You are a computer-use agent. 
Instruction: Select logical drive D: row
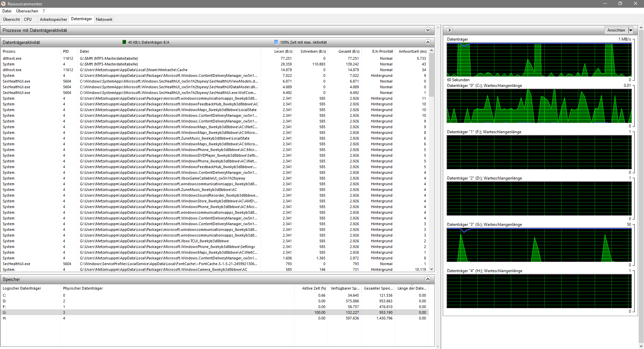pos(215,301)
